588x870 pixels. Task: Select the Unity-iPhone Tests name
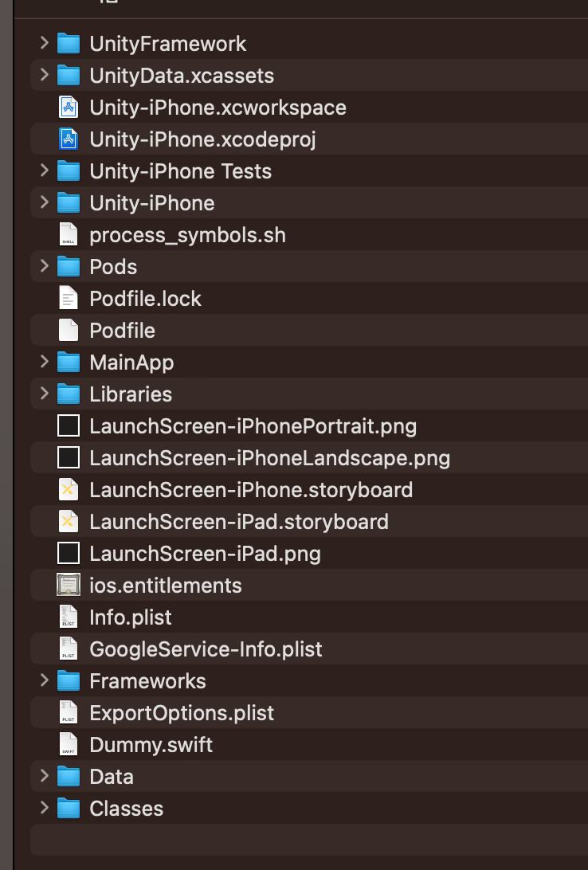pyautogui.click(x=181, y=171)
